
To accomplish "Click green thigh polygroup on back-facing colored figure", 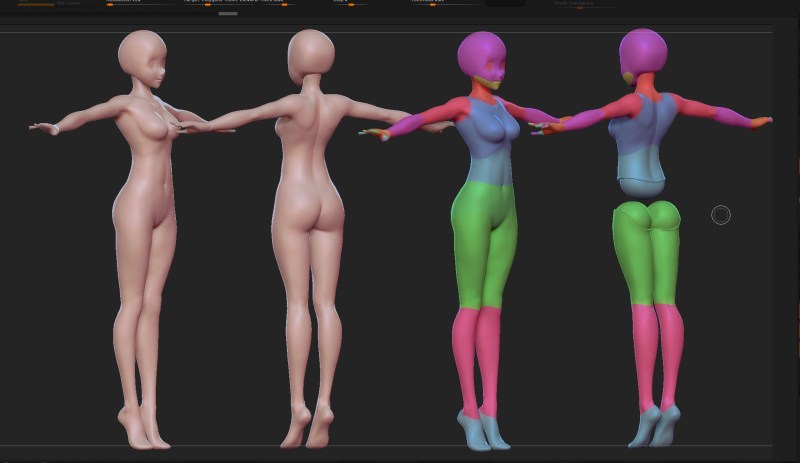I will pos(647,253).
